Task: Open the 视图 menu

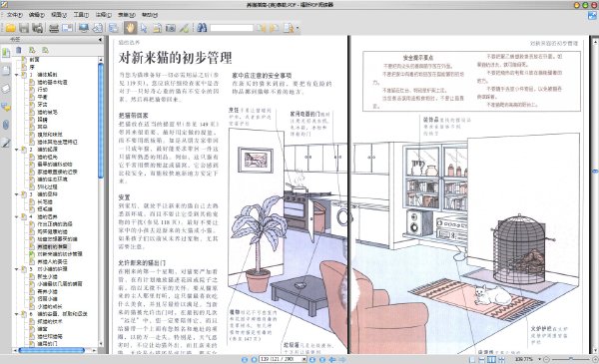Action: pos(59,15)
